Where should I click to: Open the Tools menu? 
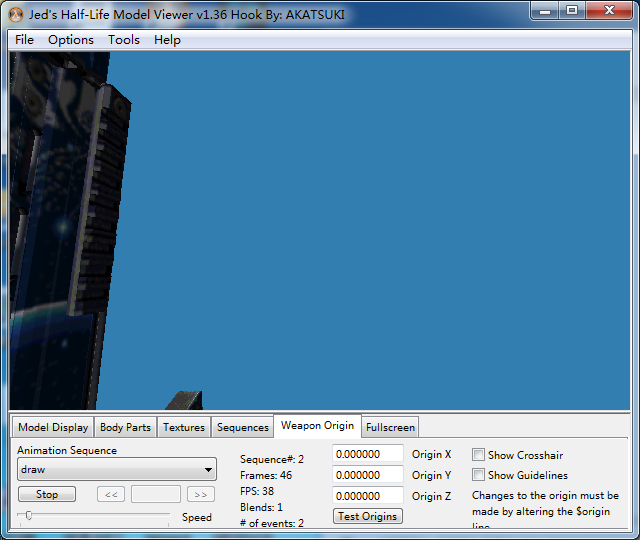[x=124, y=40]
